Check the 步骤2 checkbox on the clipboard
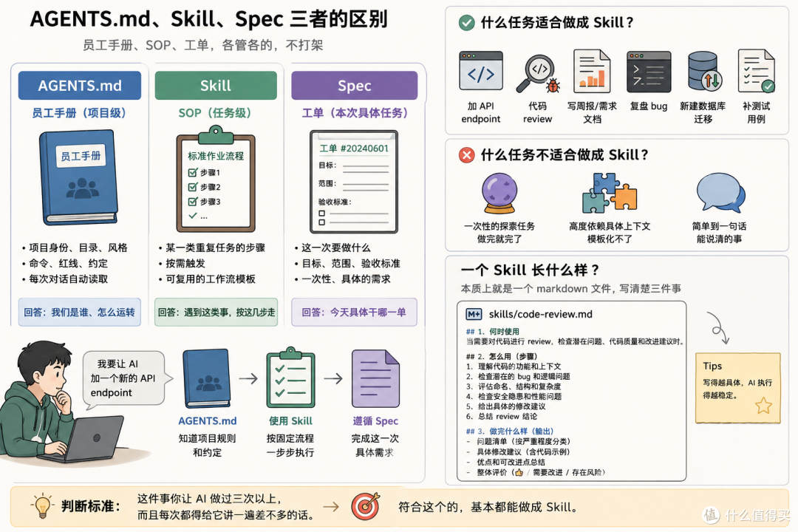This screenshot has height=532, width=798. [x=192, y=187]
